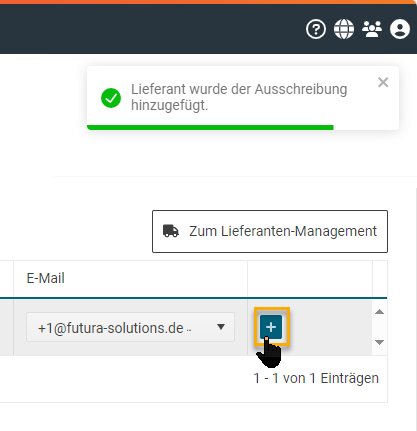Sort by the E-Mail column header
Viewport: 417px width, 431px height.
click(x=46, y=278)
